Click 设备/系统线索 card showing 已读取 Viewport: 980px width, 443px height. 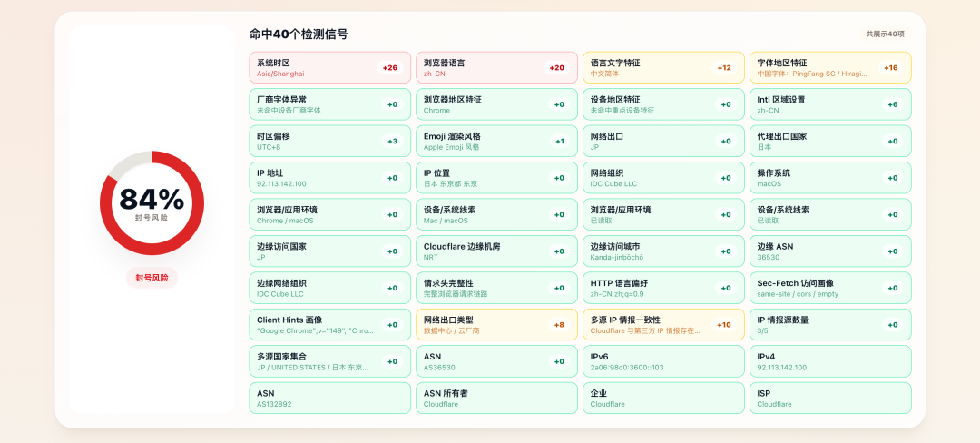point(830,214)
